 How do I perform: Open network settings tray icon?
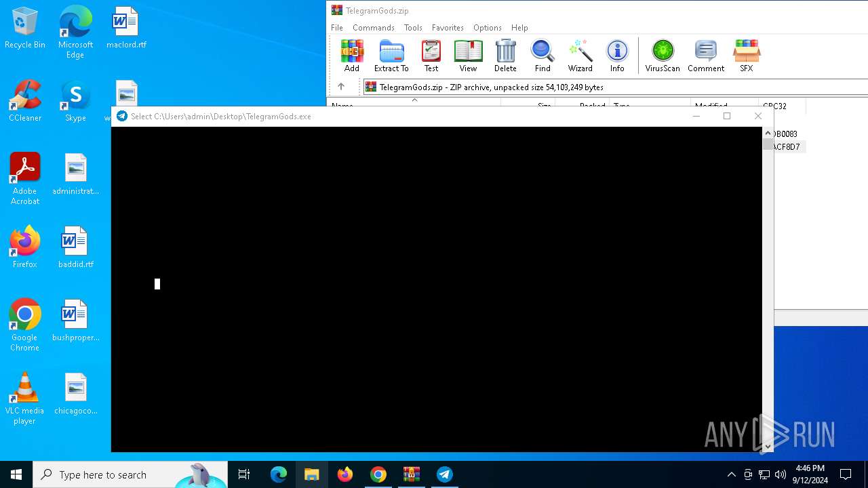[764, 474]
